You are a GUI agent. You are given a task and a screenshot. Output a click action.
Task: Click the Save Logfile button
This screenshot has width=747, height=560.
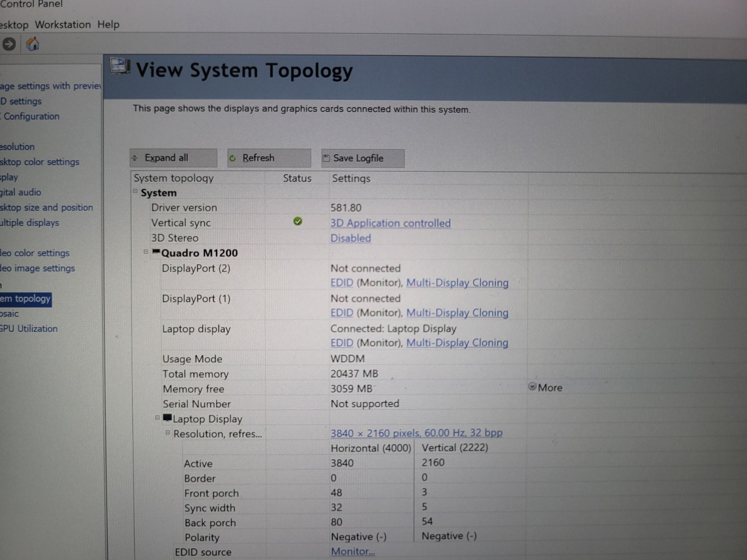point(363,158)
